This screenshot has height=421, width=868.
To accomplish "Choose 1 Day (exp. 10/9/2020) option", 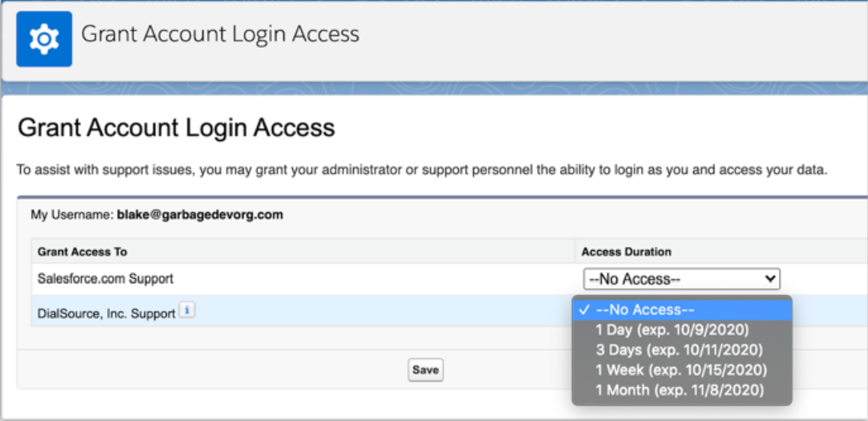I will [x=672, y=330].
